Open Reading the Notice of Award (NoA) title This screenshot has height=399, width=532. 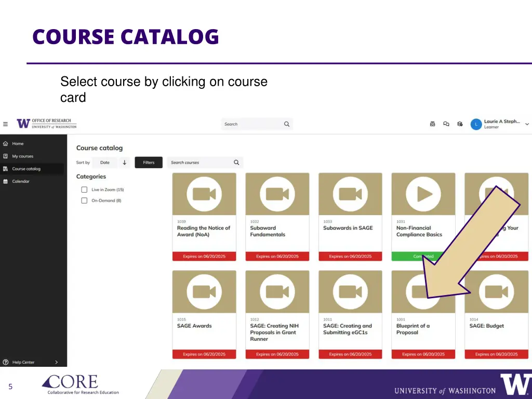click(204, 231)
